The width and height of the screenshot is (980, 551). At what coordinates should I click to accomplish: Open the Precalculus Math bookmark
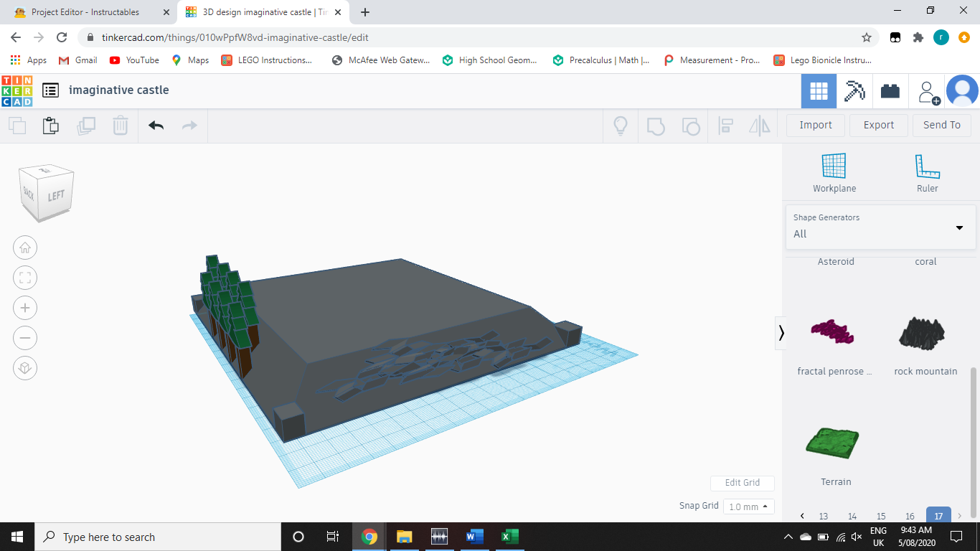click(601, 60)
